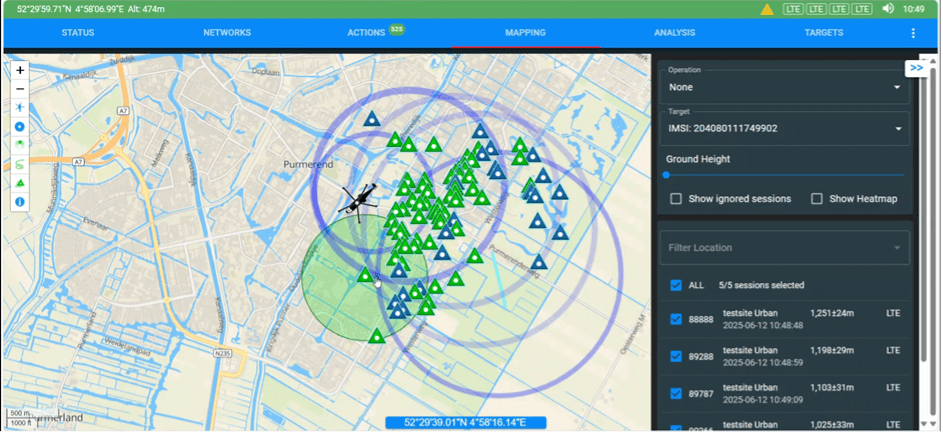
Task: Click timestamp 2025-06-12 10:49:09
Action: (x=763, y=400)
